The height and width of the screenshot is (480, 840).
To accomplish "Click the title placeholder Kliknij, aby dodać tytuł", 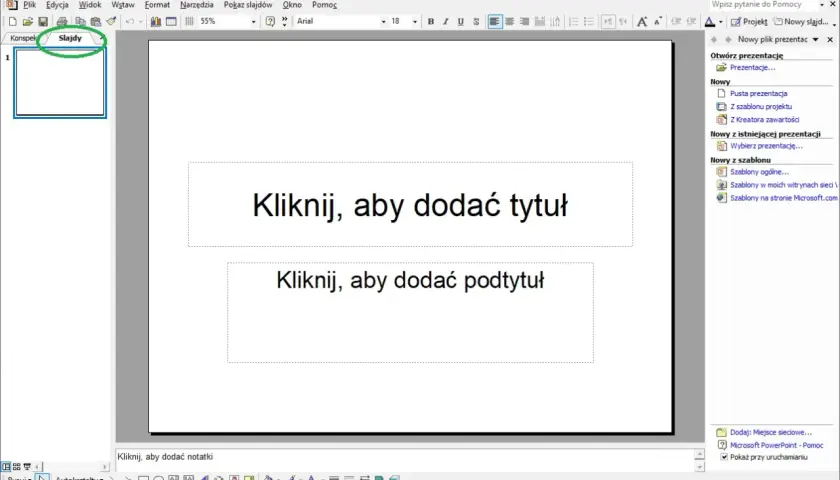I will [410, 205].
